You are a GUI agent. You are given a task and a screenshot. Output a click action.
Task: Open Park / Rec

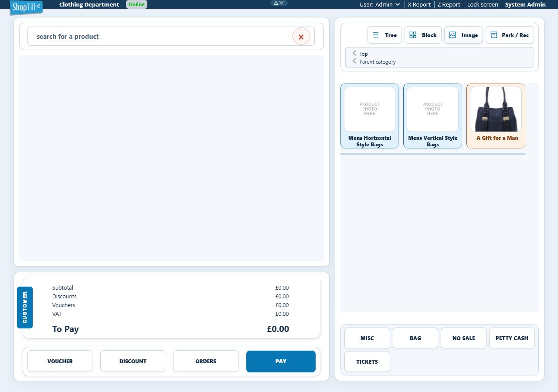pos(510,35)
